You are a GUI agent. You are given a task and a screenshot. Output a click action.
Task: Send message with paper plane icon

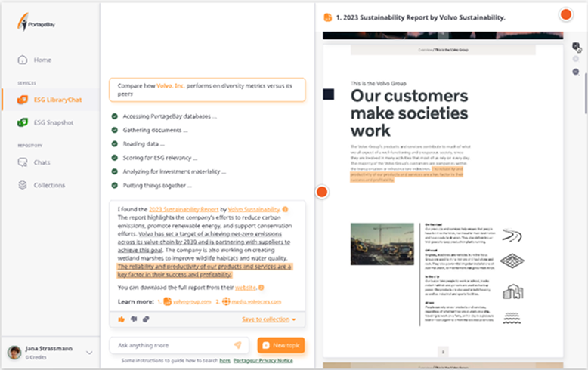coord(238,345)
